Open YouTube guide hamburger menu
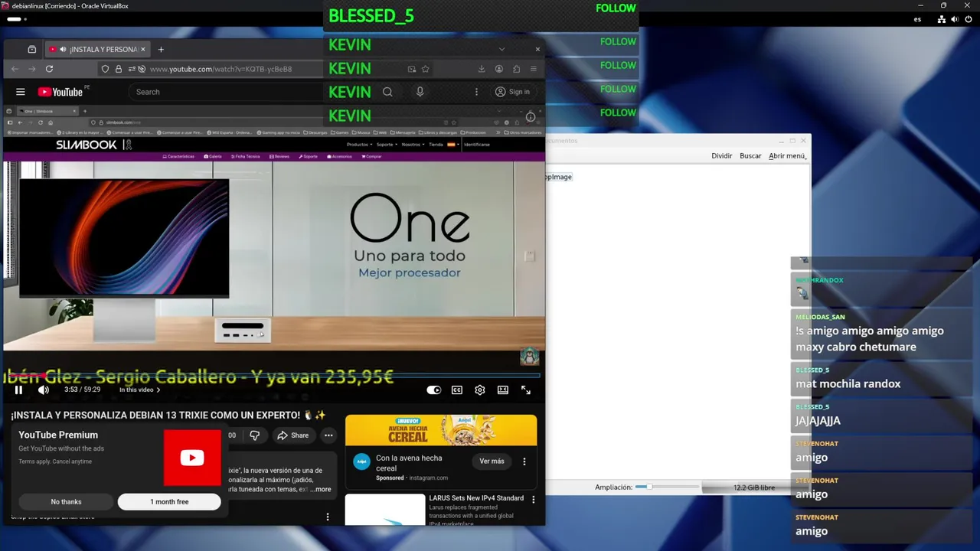Screen dimensions: 980x551 tap(21, 92)
